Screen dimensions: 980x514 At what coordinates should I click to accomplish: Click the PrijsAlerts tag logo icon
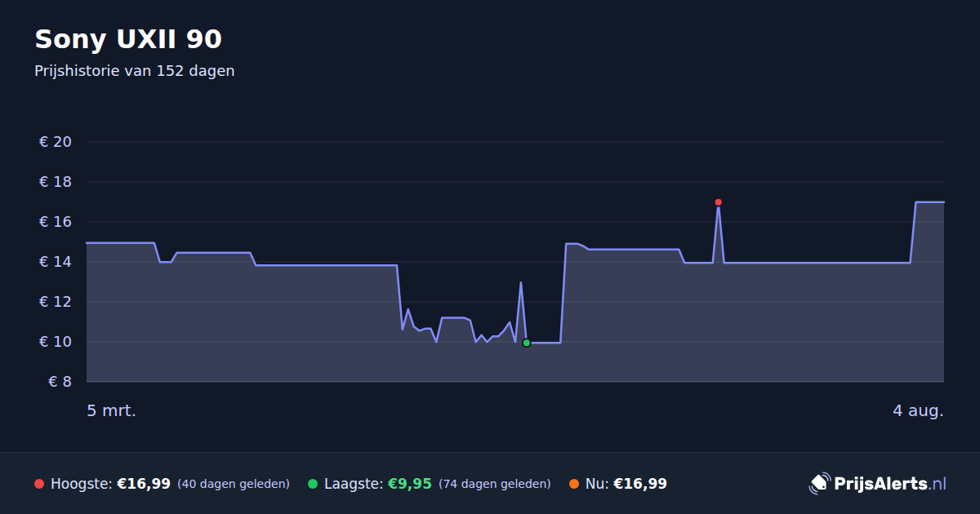(x=819, y=484)
